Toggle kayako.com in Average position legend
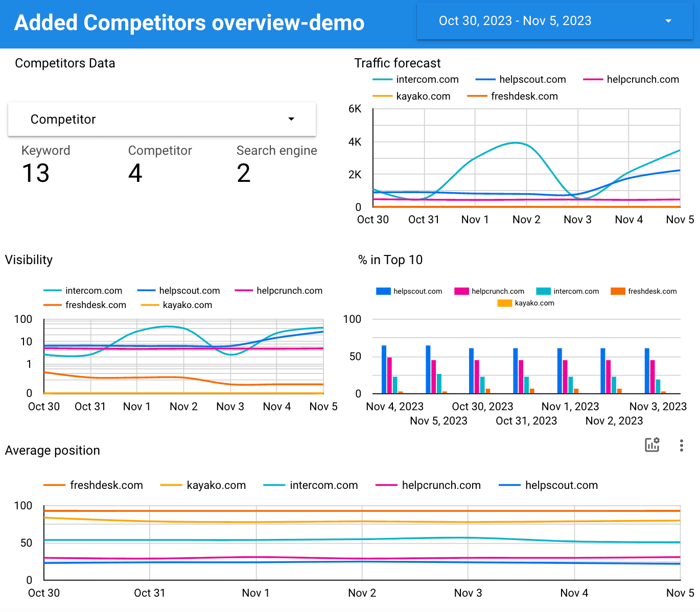The image size is (700, 612). pos(203,485)
